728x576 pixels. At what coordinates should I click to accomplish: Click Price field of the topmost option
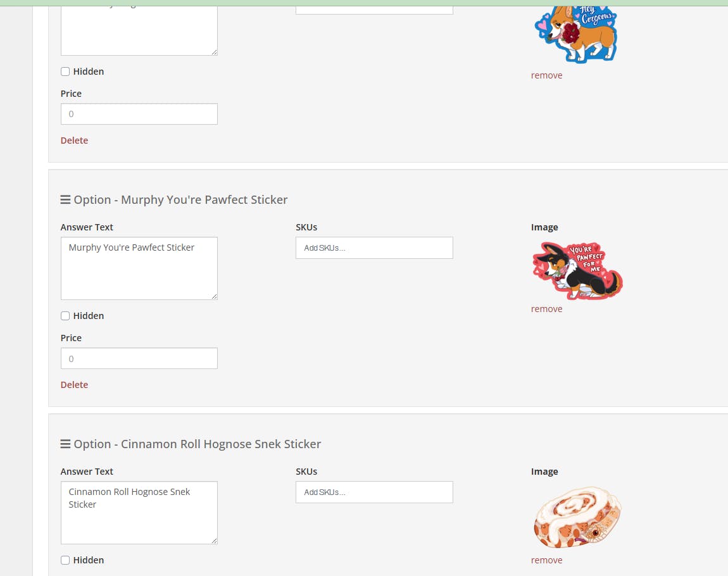pyautogui.click(x=139, y=114)
